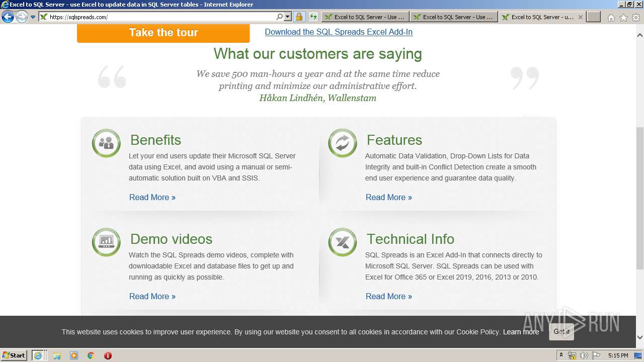Click Read More under Benefits

[152, 197]
